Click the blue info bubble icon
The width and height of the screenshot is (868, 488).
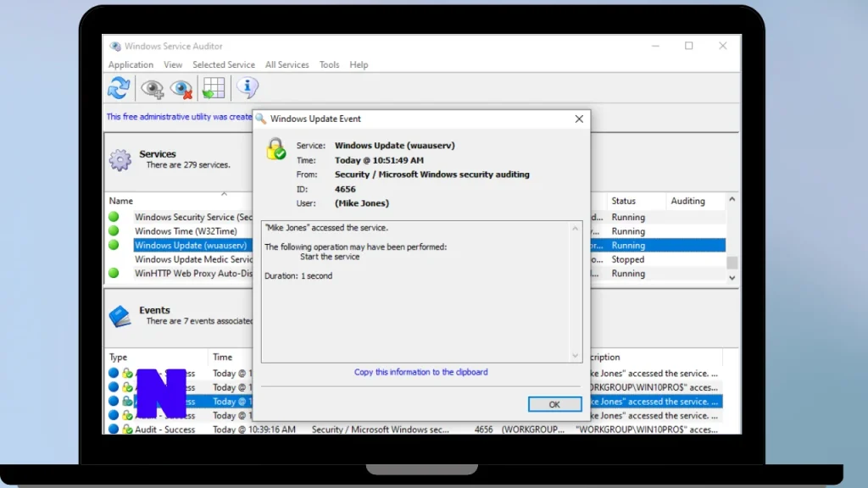point(247,87)
